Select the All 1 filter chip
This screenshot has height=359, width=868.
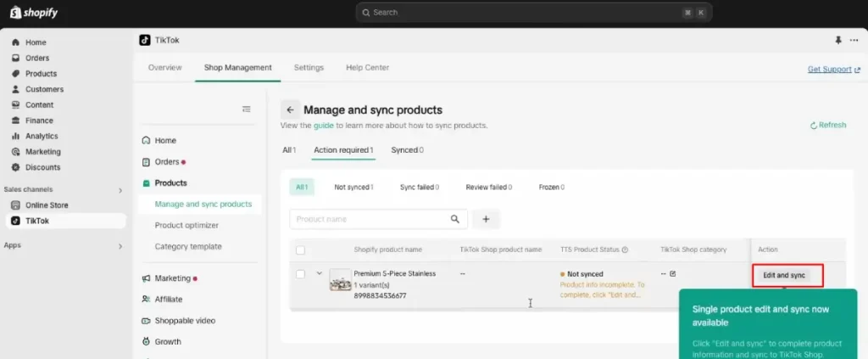point(302,188)
